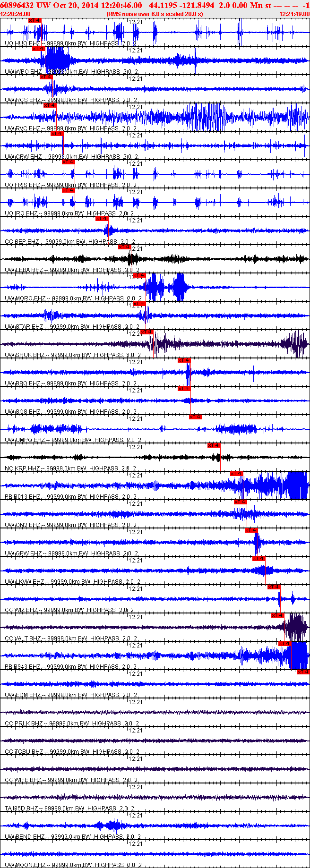Click the red pick marker on the KRP trace
Viewport: 310px width, 868px height.
[x=214, y=445]
